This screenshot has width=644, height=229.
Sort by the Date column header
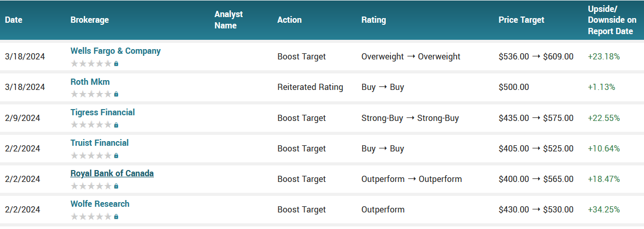pos(14,20)
